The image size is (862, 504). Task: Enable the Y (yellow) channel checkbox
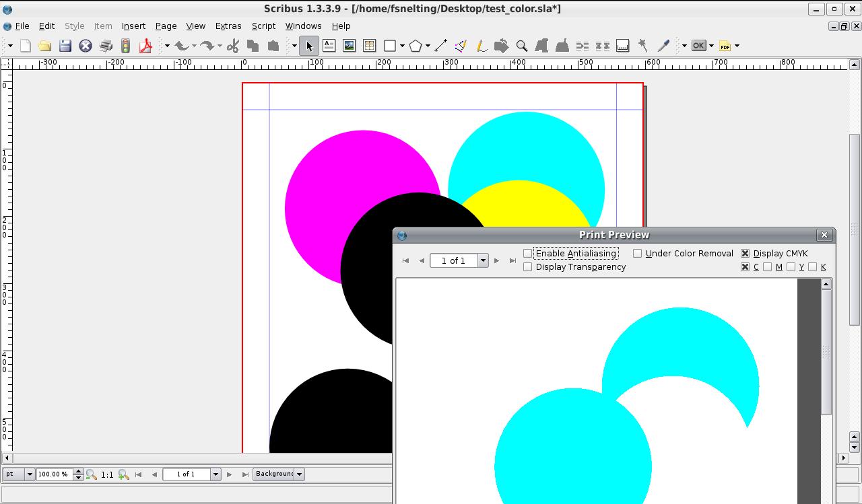(791, 267)
